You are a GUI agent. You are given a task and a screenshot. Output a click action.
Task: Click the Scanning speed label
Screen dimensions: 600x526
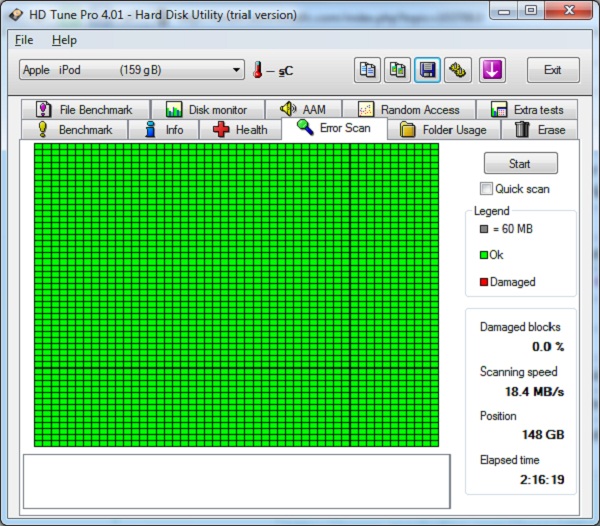pyautogui.click(x=518, y=372)
